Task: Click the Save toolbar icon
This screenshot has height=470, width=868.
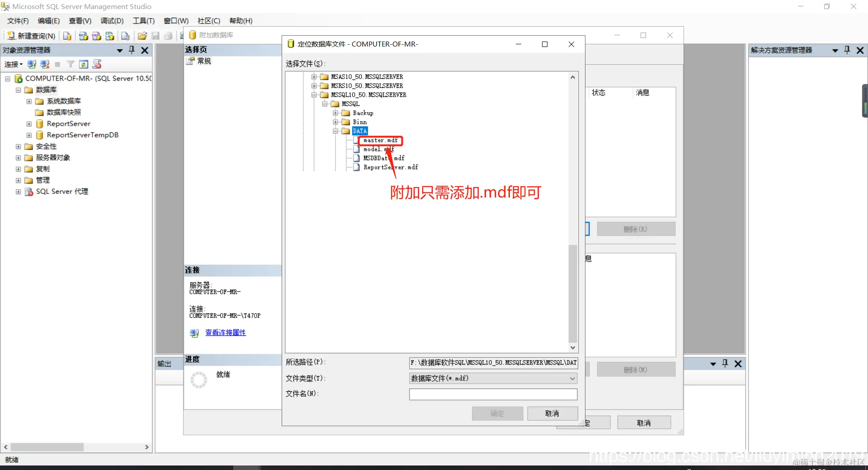Action: [x=156, y=36]
